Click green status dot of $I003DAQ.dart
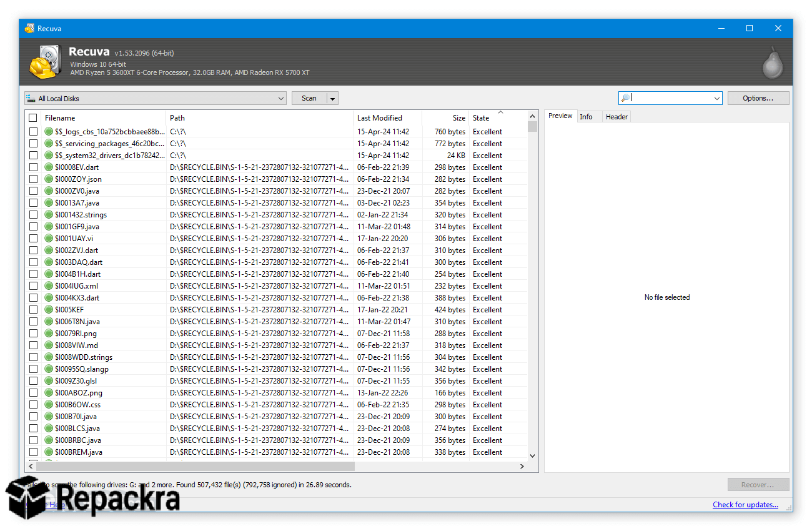The height and width of the screenshot is (531, 812). coord(49,262)
